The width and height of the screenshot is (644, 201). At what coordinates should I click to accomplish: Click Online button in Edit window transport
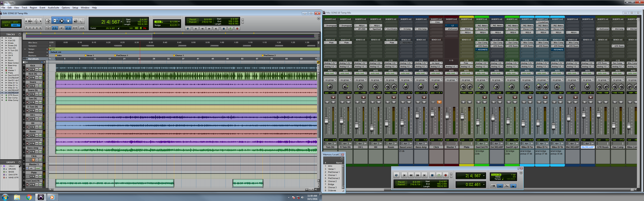point(188,29)
